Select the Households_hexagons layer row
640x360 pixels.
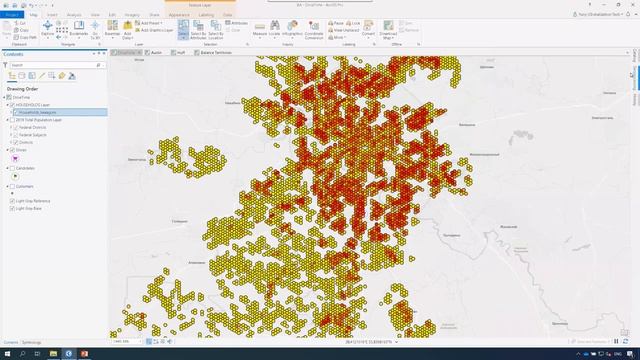click(x=60, y=112)
